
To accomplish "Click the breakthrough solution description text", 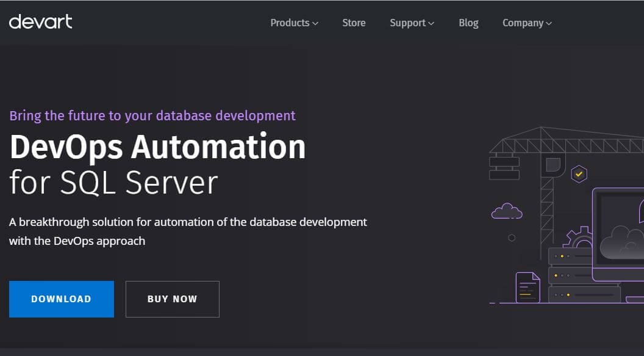I will (x=188, y=231).
